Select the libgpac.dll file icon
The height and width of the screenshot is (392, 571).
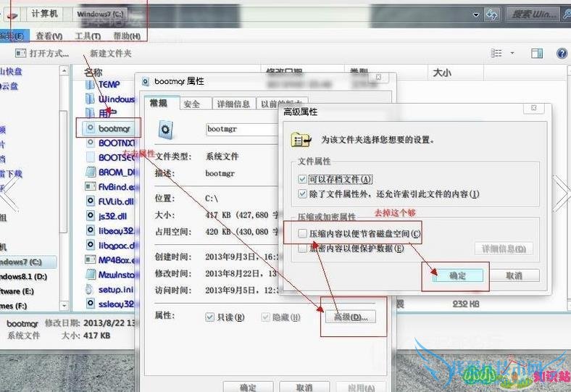coord(91,246)
